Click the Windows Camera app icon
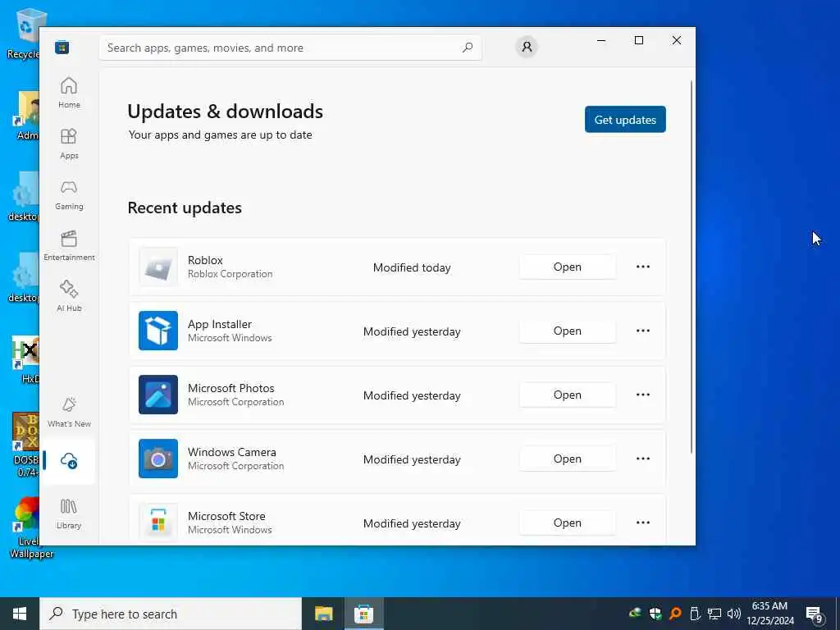 [158, 459]
